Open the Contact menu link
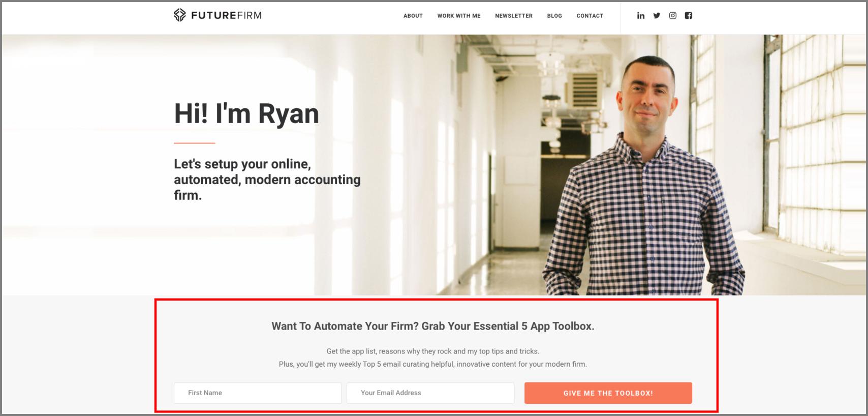Screen dimensions: 868x416 tap(590, 16)
